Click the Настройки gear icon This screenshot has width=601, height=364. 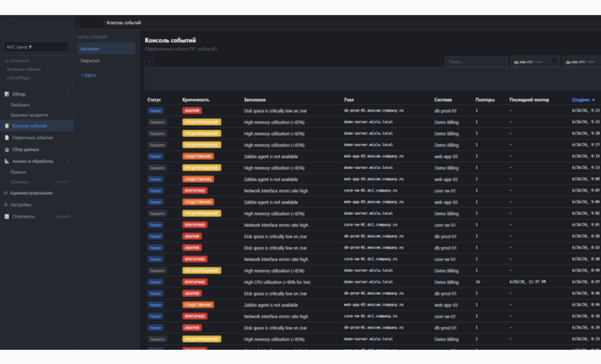(6, 205)
